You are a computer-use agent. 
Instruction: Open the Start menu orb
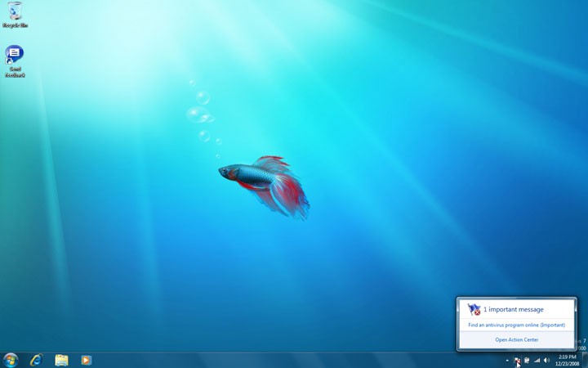[x=11, y=361]
